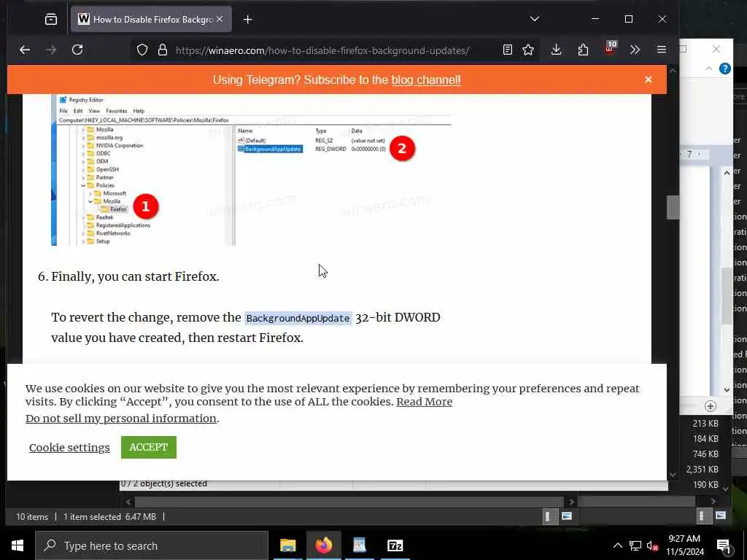Open 7-Zip from the taskbar

395,545
